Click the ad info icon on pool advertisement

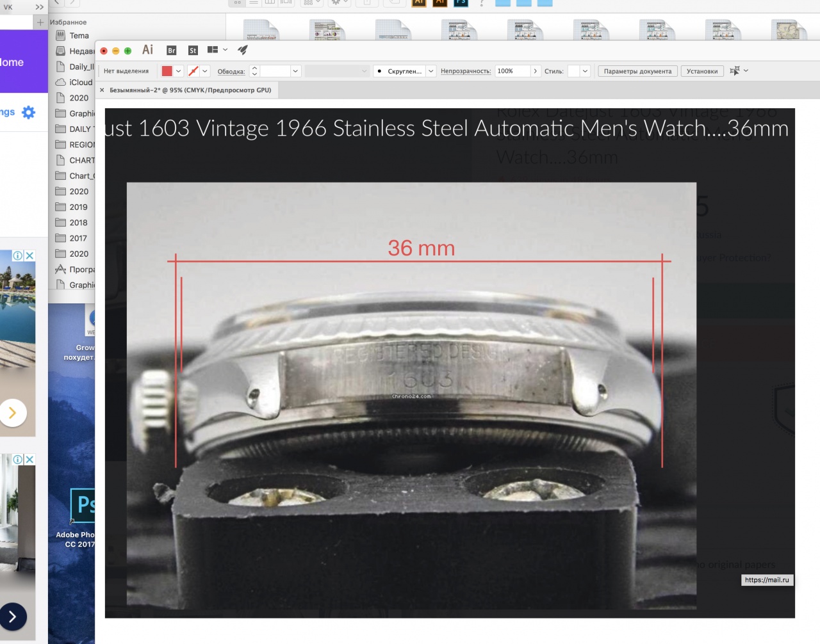(x=18, y=255)
